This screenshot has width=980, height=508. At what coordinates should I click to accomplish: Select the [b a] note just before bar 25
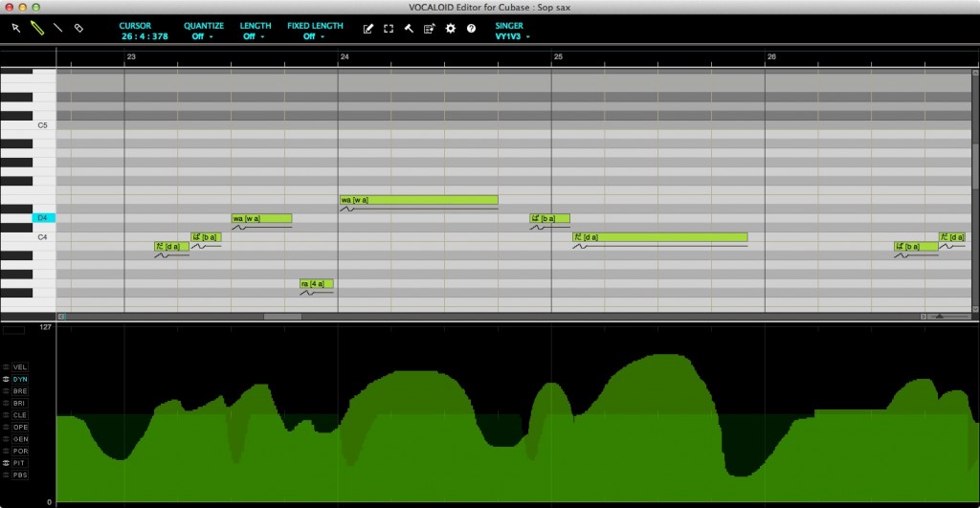click(x=550, y=219)
